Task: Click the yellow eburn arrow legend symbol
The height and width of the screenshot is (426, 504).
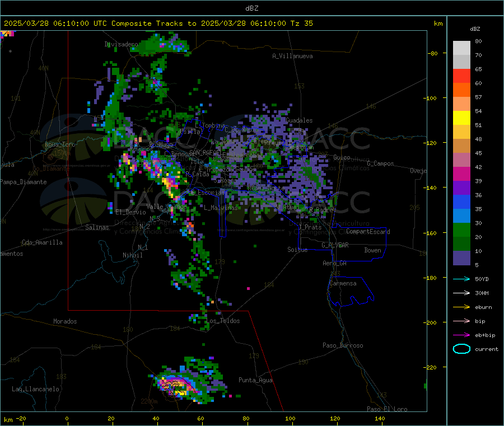Action: (461, 307)
